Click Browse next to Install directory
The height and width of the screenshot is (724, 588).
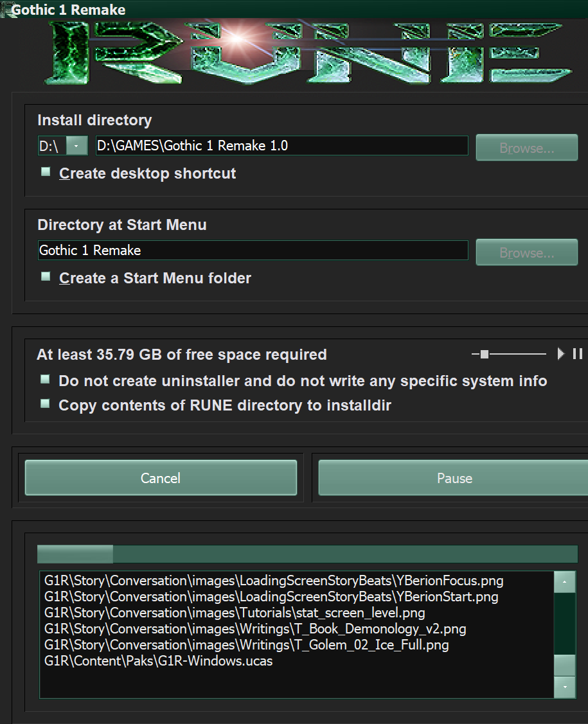526,148
